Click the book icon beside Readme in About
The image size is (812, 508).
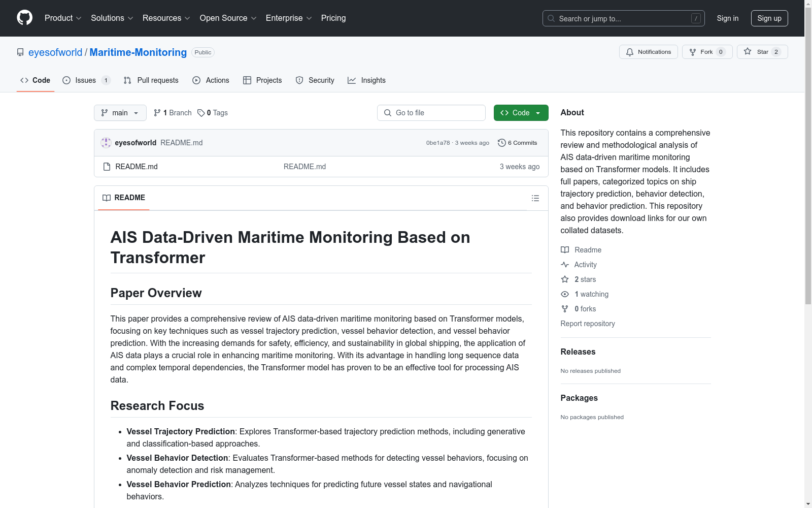[565, 250]
